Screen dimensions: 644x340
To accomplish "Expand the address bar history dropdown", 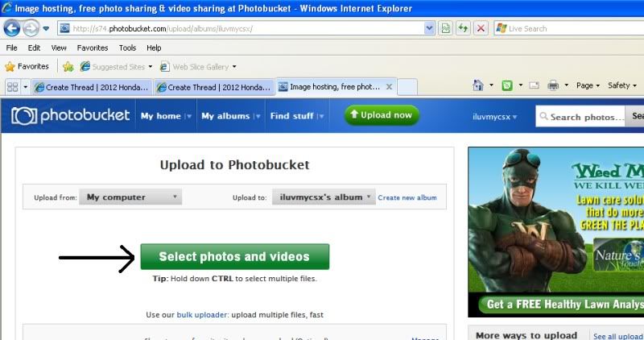I will [429, 28].
